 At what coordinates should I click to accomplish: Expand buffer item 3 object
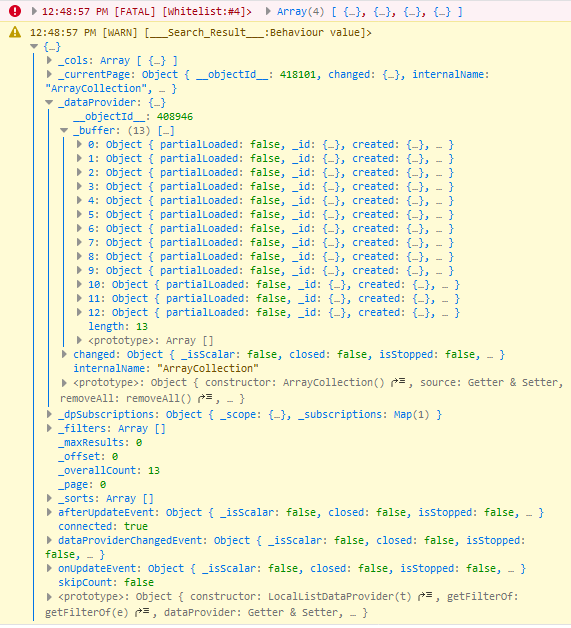pos(79,186)
